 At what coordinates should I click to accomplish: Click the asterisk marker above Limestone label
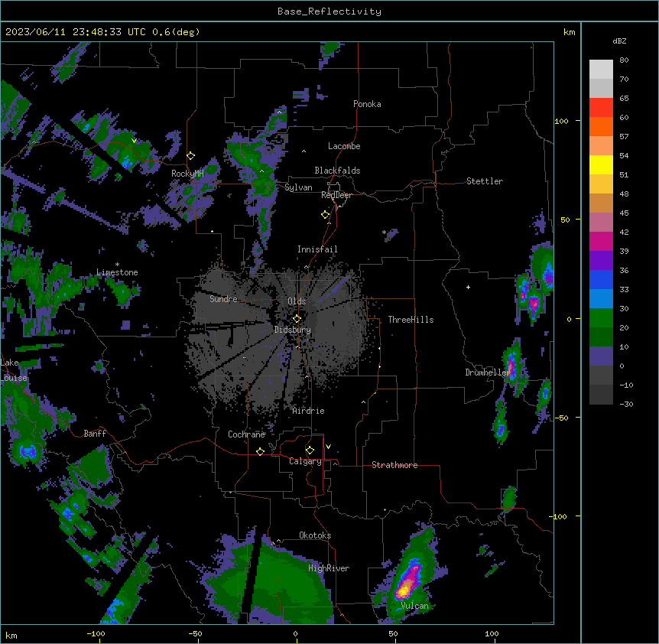point(117,265)
